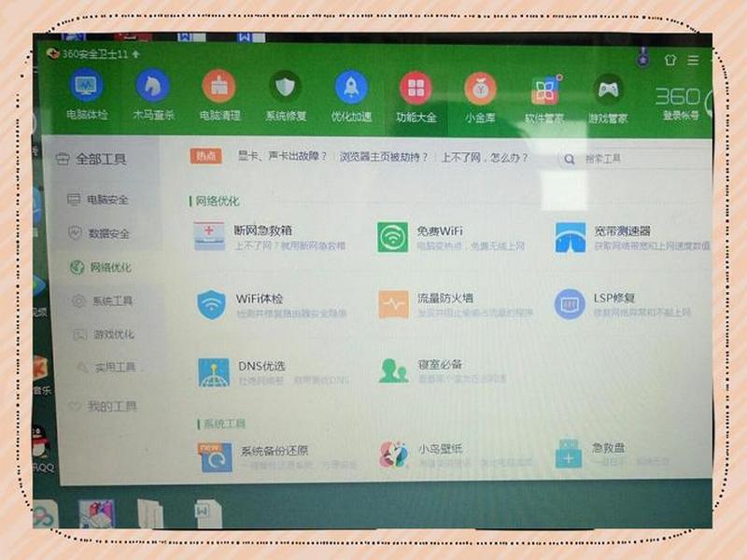Viewport: 747px width, 560px height.
Task: Focus the 搜索工具 search field
Action: pyautogui.click(x=636, y=159)
